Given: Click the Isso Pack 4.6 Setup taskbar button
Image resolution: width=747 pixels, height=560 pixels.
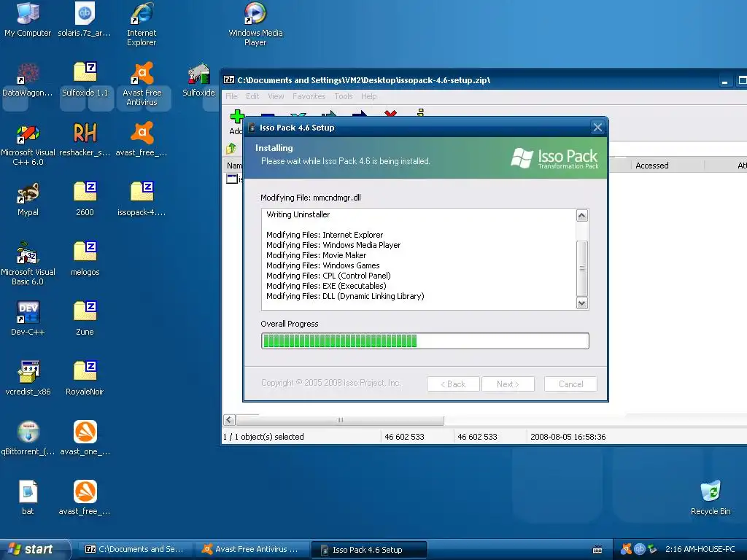Looking at the screenshot, I should (368, 550).
